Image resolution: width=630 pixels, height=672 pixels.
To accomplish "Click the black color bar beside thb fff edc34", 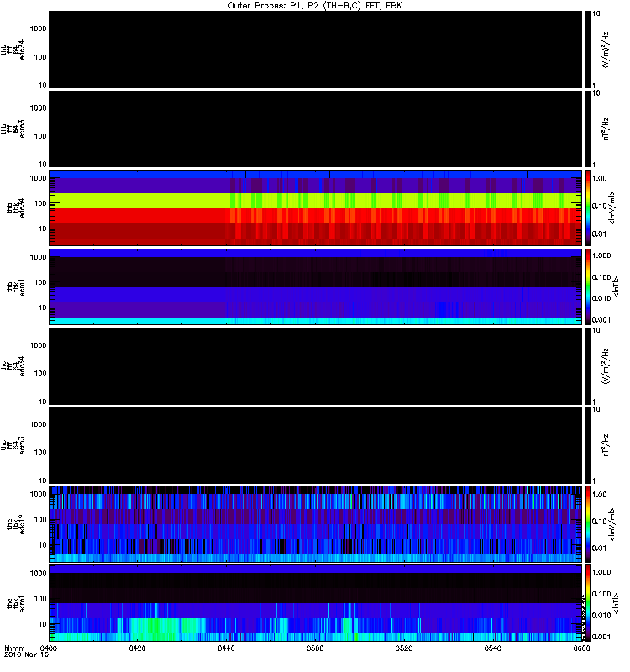I will click(587, 50).
